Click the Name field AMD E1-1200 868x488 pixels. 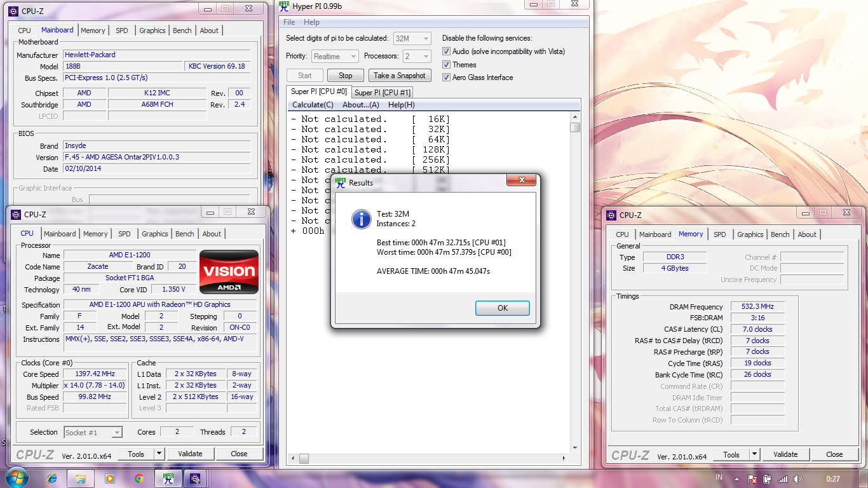pyautogui.click(x=130, y=255)
